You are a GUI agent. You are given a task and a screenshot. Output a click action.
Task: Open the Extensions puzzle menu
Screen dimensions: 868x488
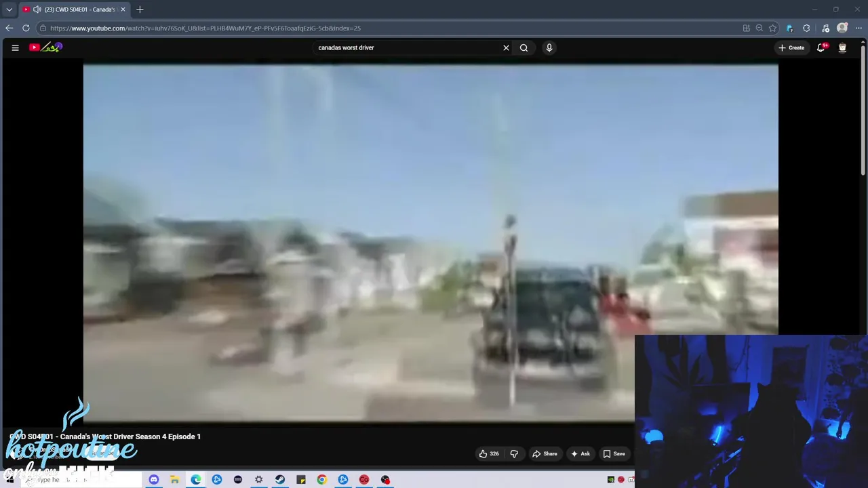tap(806, 28)
